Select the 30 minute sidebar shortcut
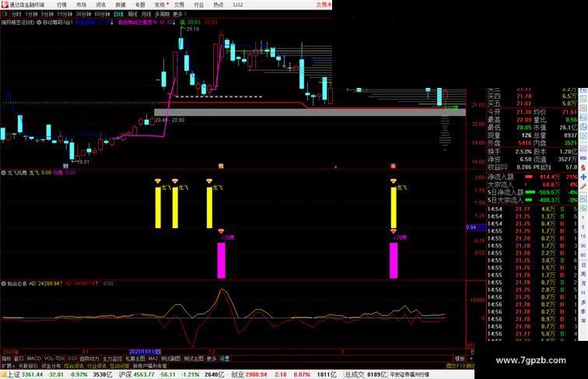Screen dimensions: 588x379 [x=583, y=246]
